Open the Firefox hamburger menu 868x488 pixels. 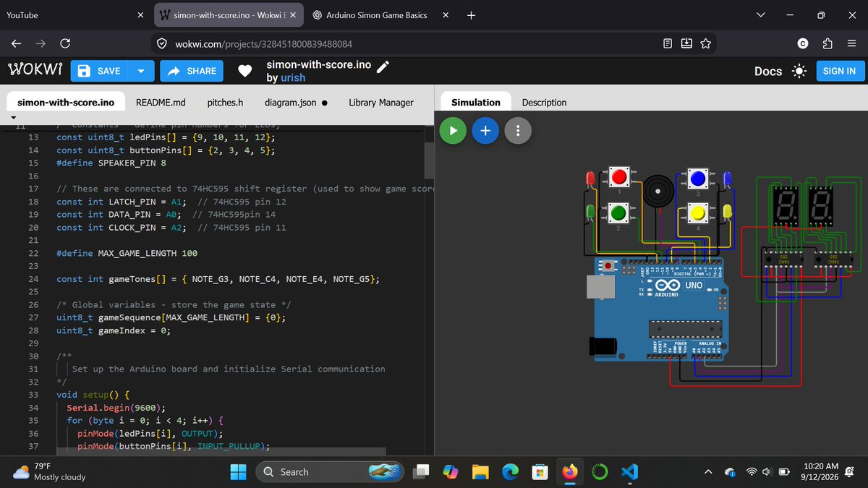(x=851, y=44)
